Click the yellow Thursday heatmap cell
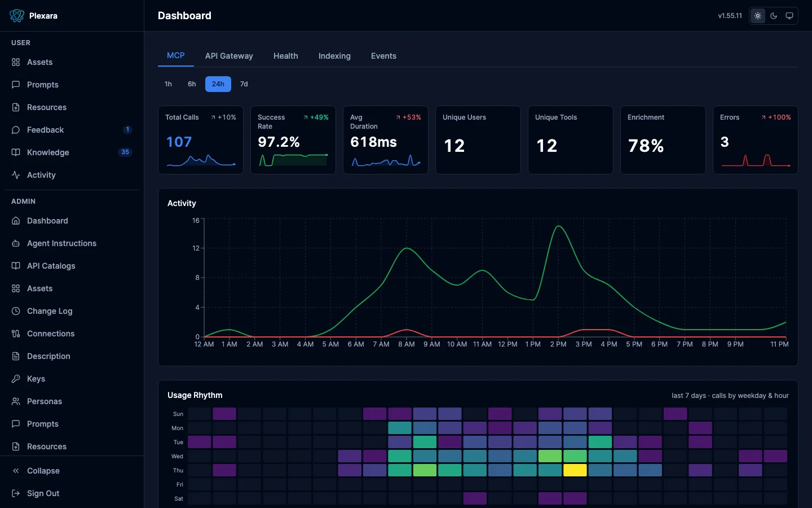The image size is (812, 508). 575,470
